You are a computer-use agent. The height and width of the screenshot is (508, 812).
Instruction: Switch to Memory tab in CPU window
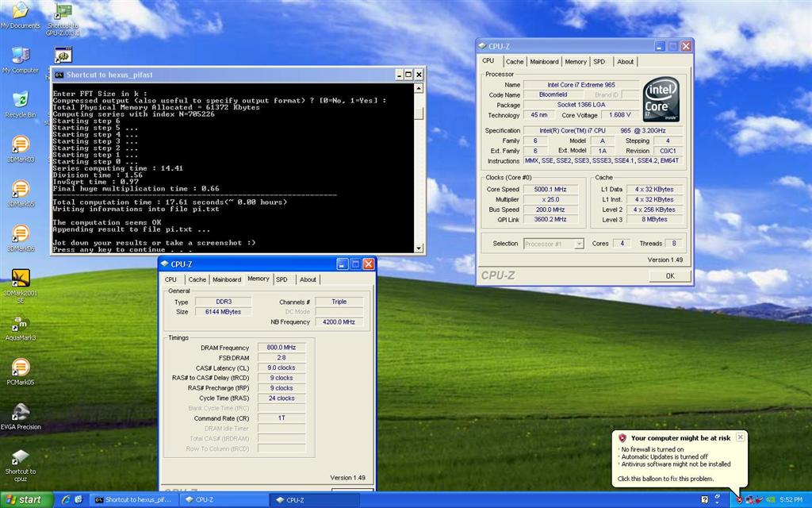click(576, 62)
